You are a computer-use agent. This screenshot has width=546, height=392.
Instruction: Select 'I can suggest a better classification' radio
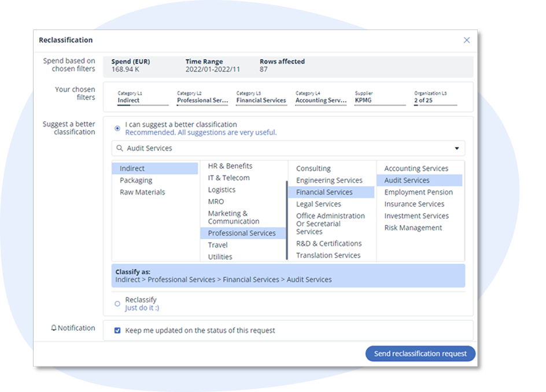[117, 128]
